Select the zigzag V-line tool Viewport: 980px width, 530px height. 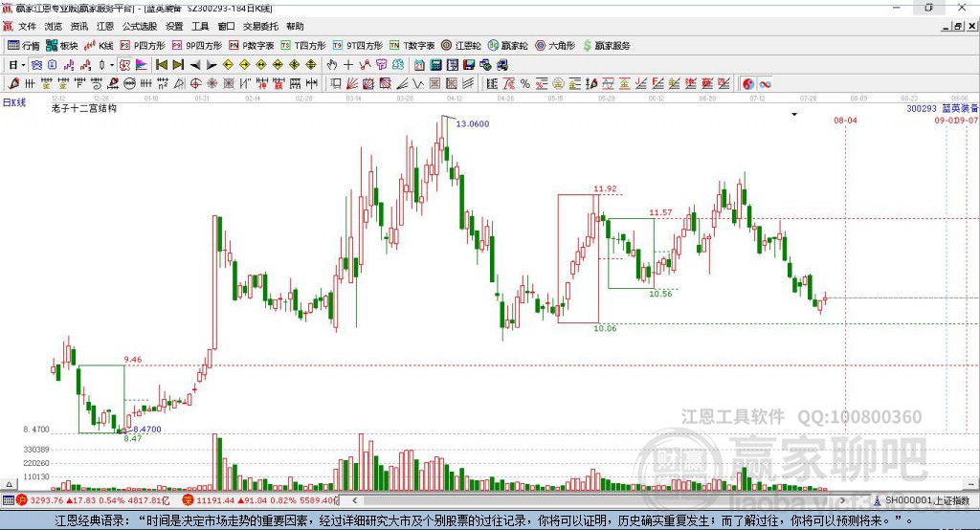(x=417, y=84)
